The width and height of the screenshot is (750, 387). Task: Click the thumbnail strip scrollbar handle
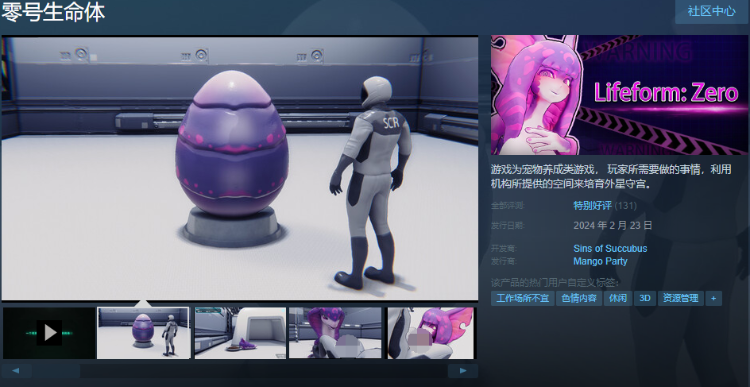click(56, 371)
